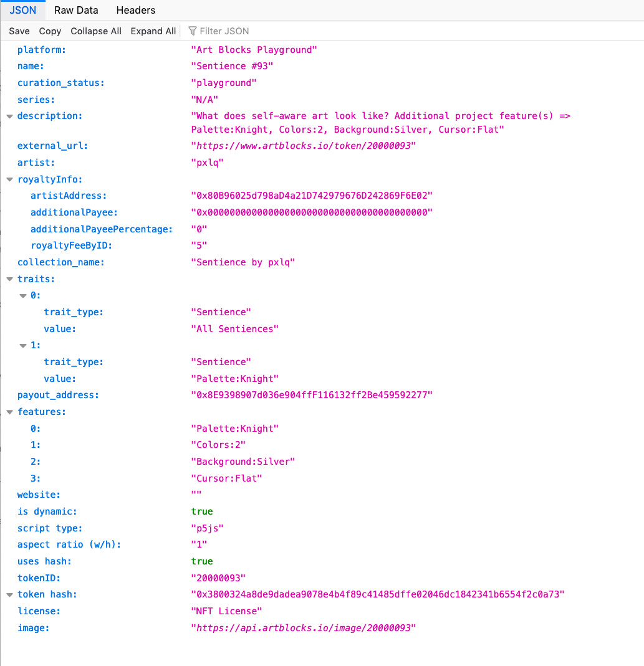This screenshot has width=644, height=666.
Task: Click Expand All
Action: pyautogui.click(x=153, y=31)
